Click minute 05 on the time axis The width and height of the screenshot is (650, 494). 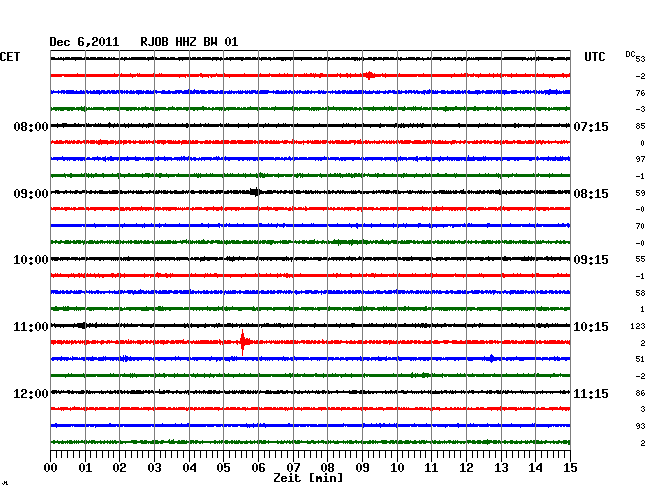(x=223, y=468)
